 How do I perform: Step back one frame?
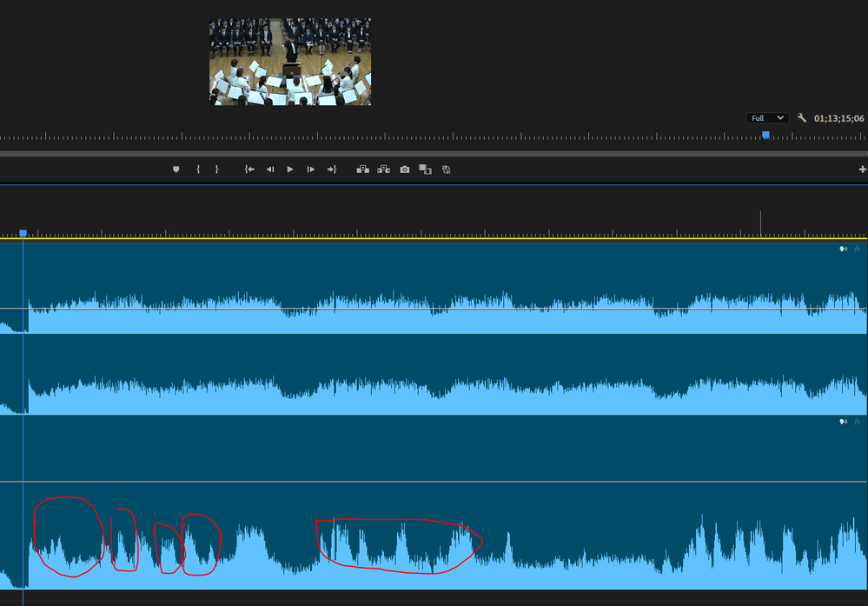click(270, 170)
